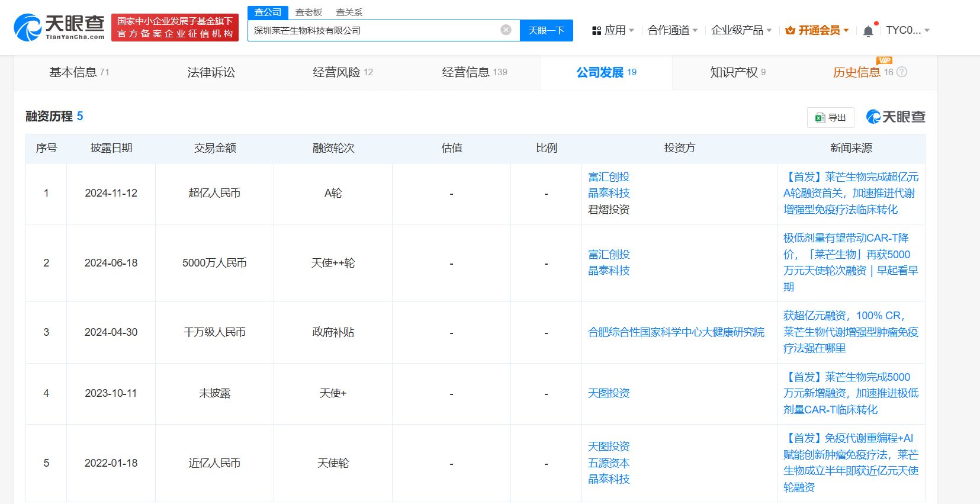This screenshot has height=504, width=980.
Task: Open 晶泰科技 investor in A轮 row
Action: tap(609, 193)
